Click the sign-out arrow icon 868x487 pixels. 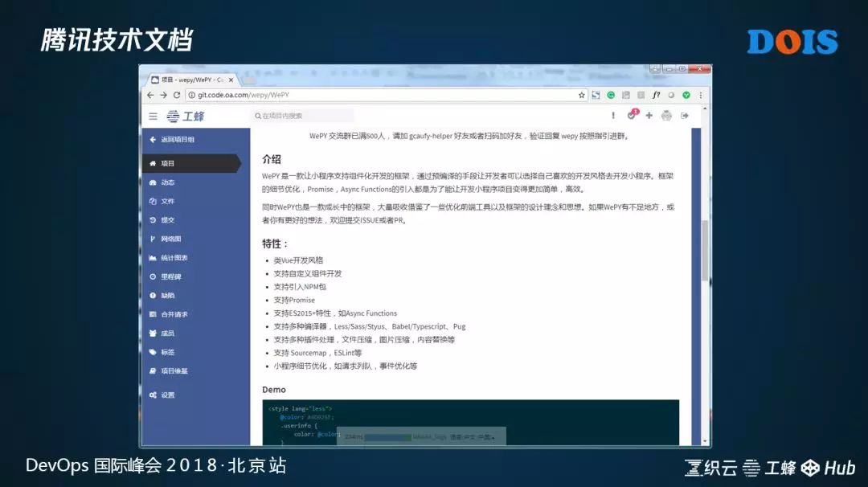pyautogui.click(x=685, y=116)
